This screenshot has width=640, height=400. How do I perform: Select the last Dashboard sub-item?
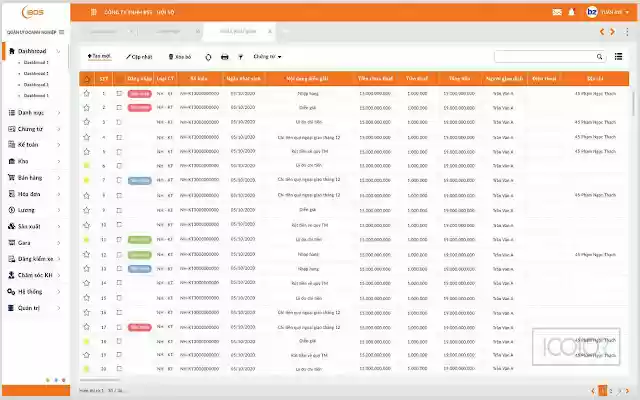click(36, 96)
